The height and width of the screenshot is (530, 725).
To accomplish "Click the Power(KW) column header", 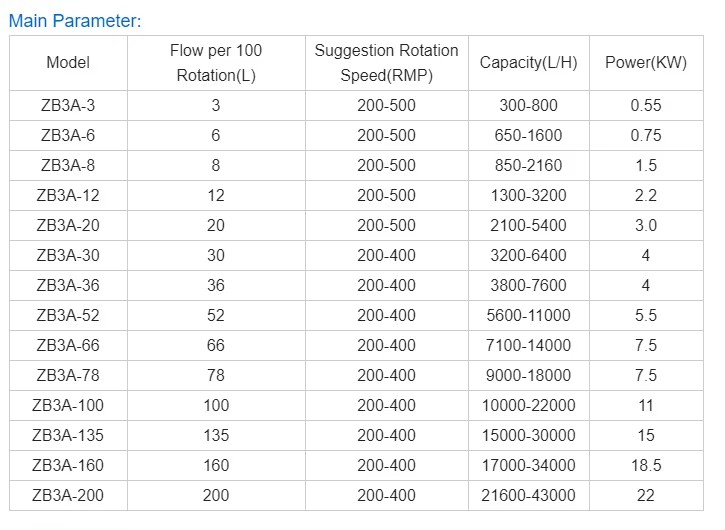I will tap(646, 62).
